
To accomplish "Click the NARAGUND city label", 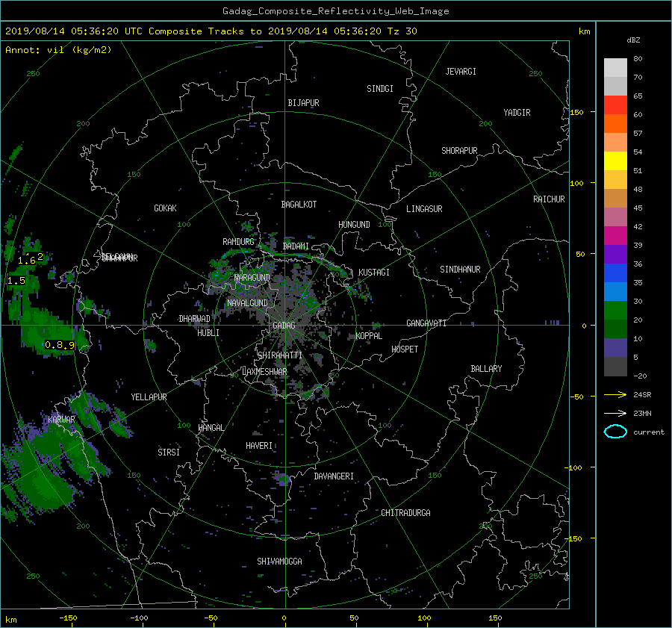I will pyautogui.click(x=252, y=278).
